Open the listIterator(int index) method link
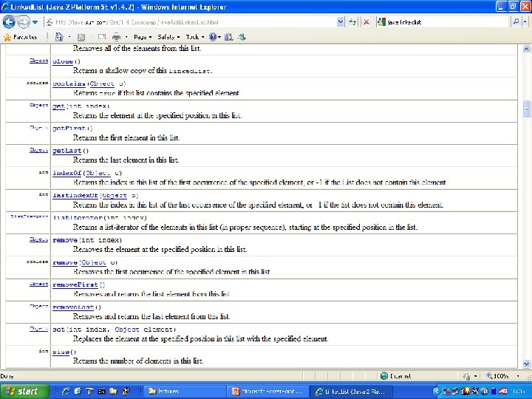532x399 pixels. pyautogui.click(x=78, y=218)
